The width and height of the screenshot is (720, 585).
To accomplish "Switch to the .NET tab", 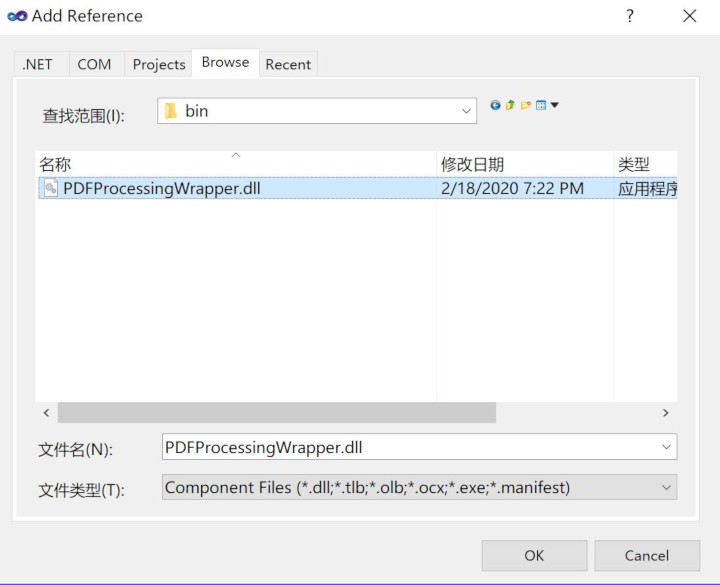I will [x=38, y=64].
